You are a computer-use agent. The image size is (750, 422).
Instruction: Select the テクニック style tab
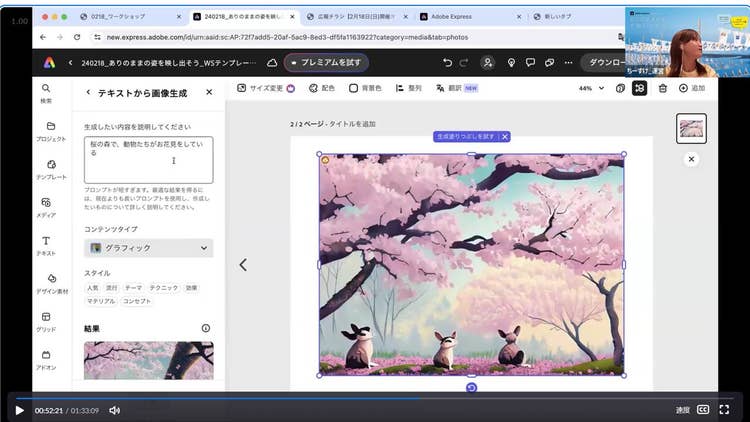[x=164, y=288]
